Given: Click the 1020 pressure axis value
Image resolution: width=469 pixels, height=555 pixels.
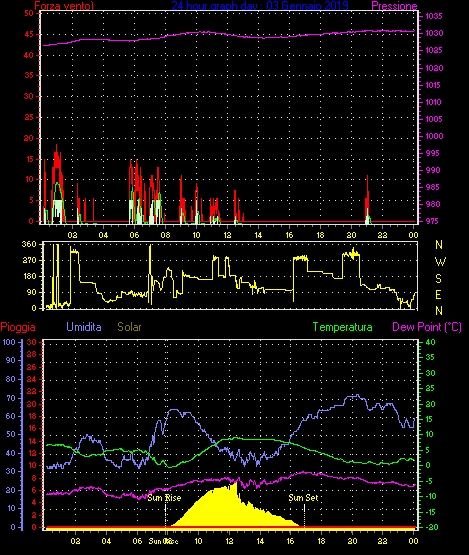Looking at the screenshot, I should (x=434, y=68).
